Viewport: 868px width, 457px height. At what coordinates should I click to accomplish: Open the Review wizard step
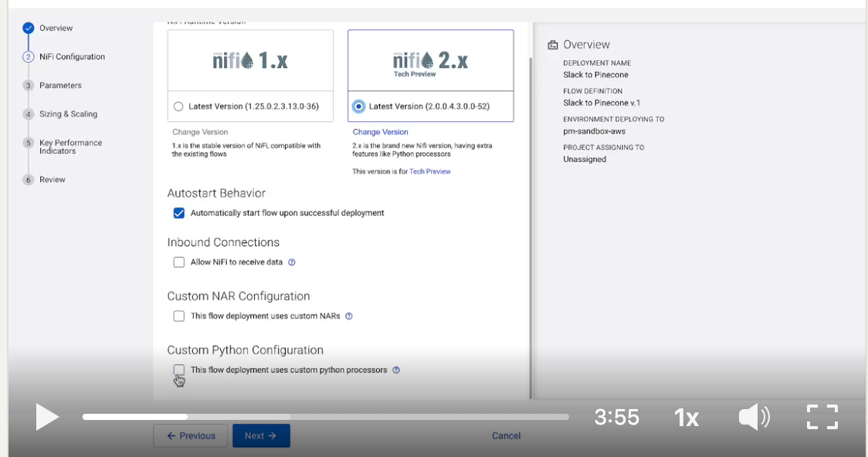tap(54, 179)
